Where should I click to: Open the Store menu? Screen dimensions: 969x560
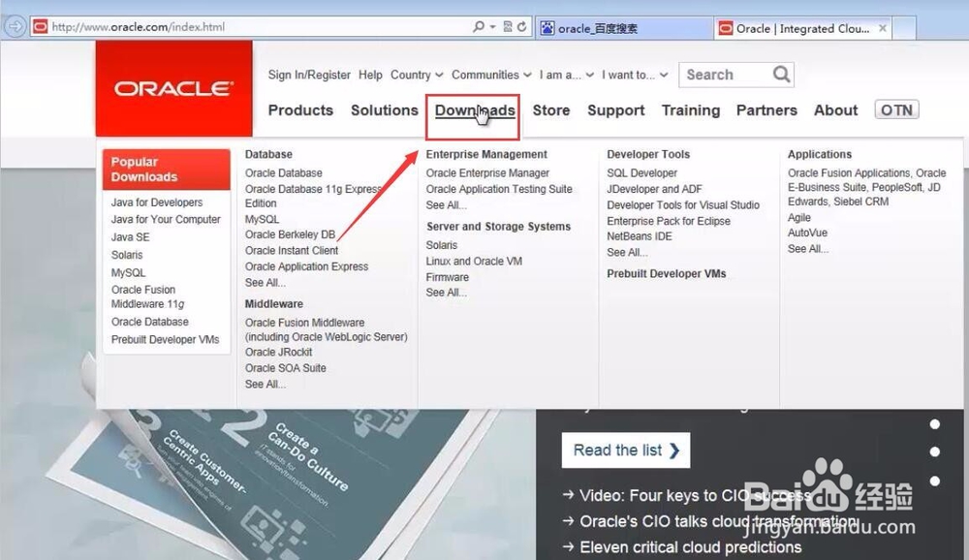tap(551, 110)
